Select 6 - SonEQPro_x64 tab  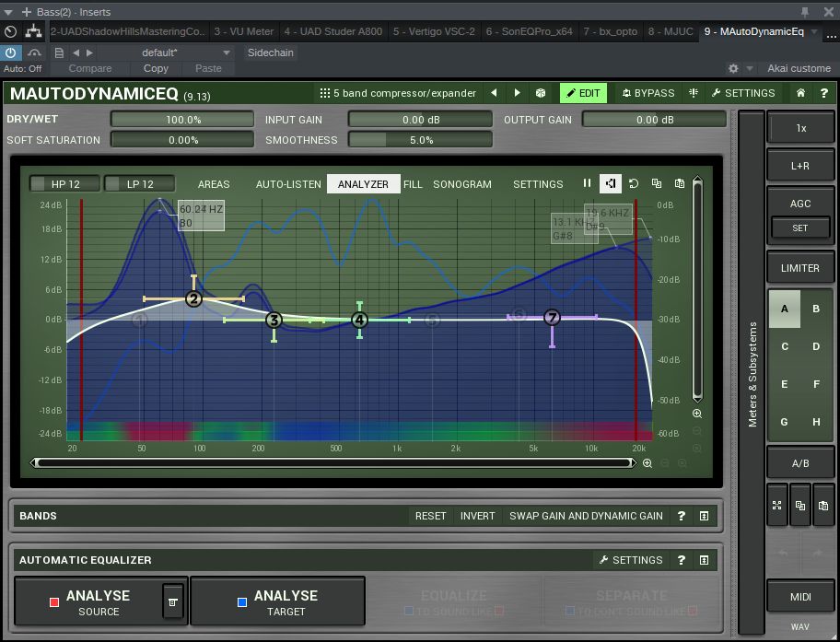[x=530, y=31]
